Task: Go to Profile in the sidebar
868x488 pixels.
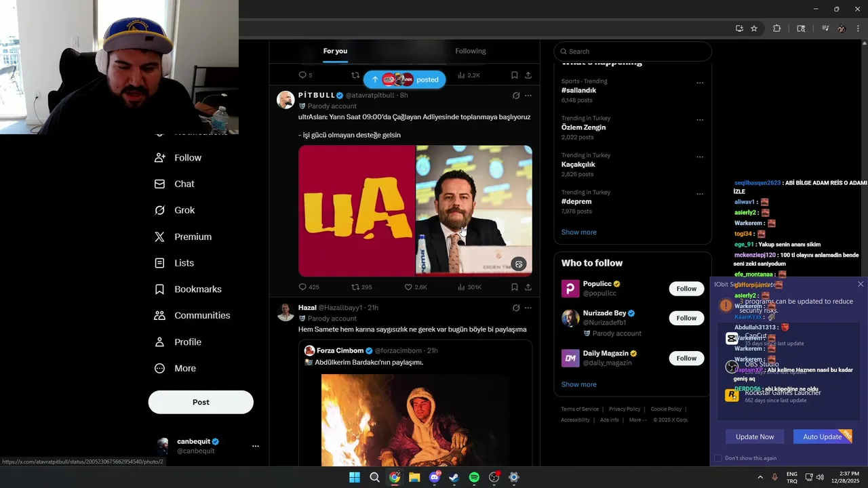Action: (x=178, y=342)
